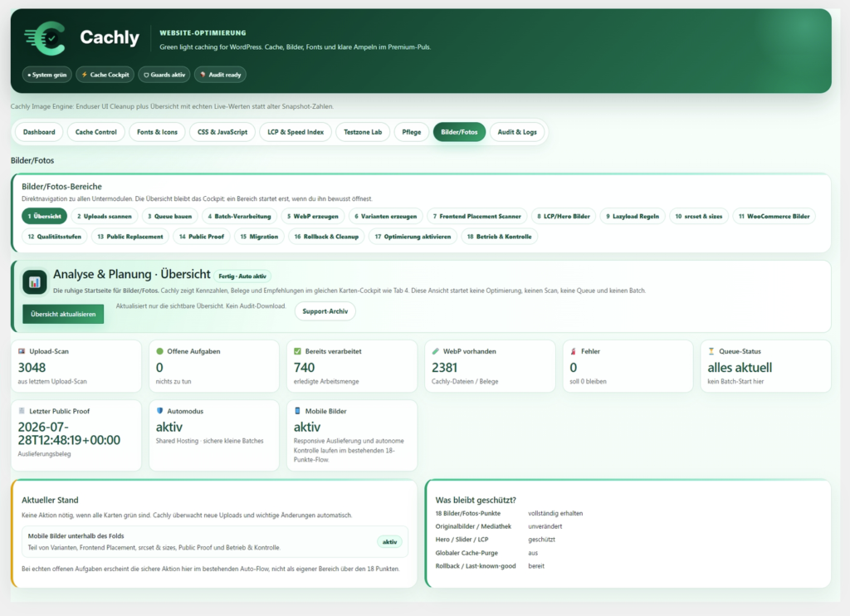Open 16 Rollback & Cleanup submodule

click(x=326, y=237)
